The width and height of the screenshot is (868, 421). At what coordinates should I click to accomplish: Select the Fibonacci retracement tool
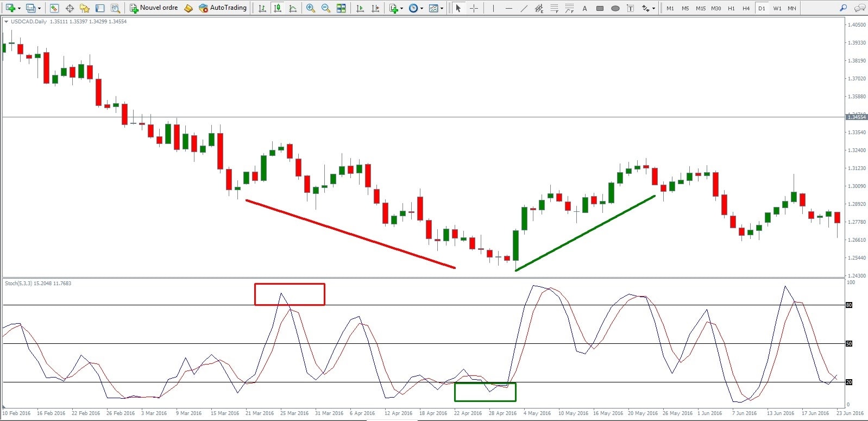point(554,8)
